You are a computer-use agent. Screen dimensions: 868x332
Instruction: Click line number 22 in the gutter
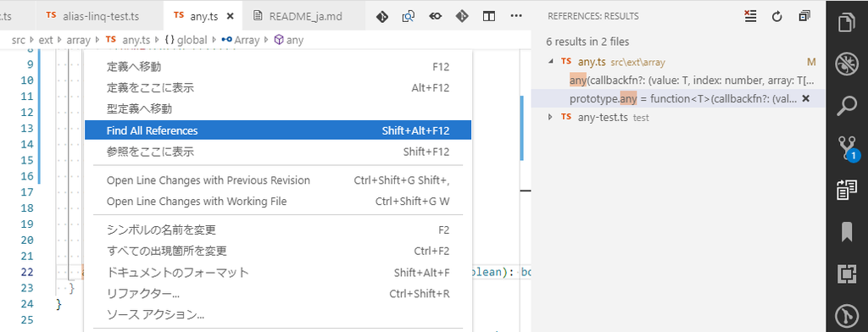click(27, 272)
